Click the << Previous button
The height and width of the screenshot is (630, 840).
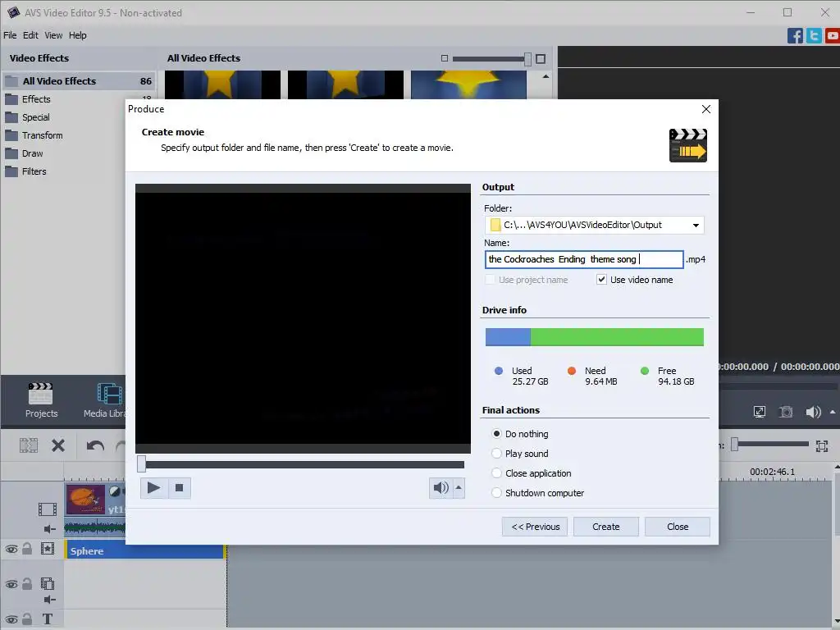tap(535, 527)
